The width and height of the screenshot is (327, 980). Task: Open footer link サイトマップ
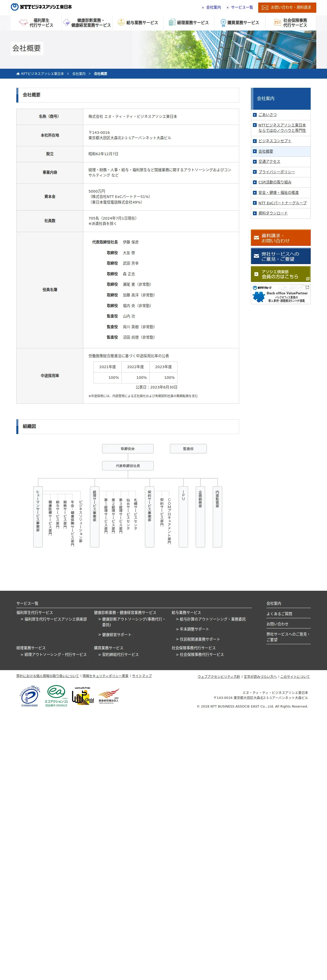(x=142, y=676)
